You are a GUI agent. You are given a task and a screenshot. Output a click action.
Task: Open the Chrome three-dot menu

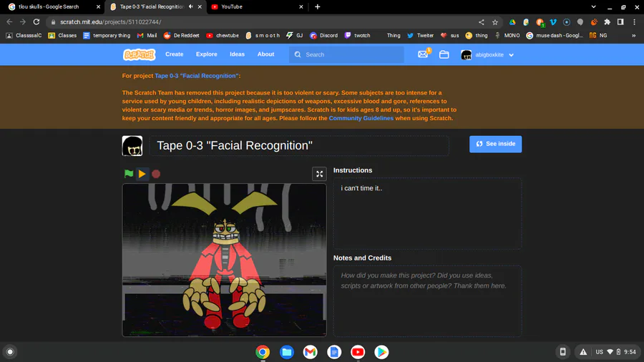point(634,22)
